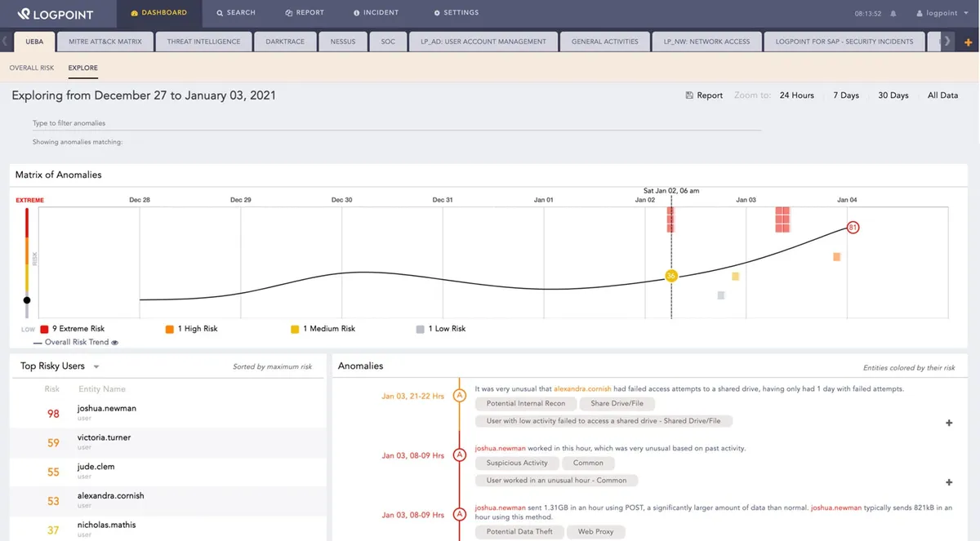Viewport: 980px width, 541px height.
Task: Expand the unusual hour anomaly plus icon
Action: point(949,482)
